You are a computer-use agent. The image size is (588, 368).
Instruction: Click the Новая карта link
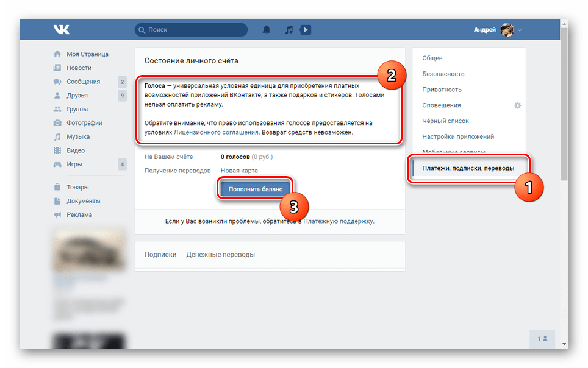(239, 171)
